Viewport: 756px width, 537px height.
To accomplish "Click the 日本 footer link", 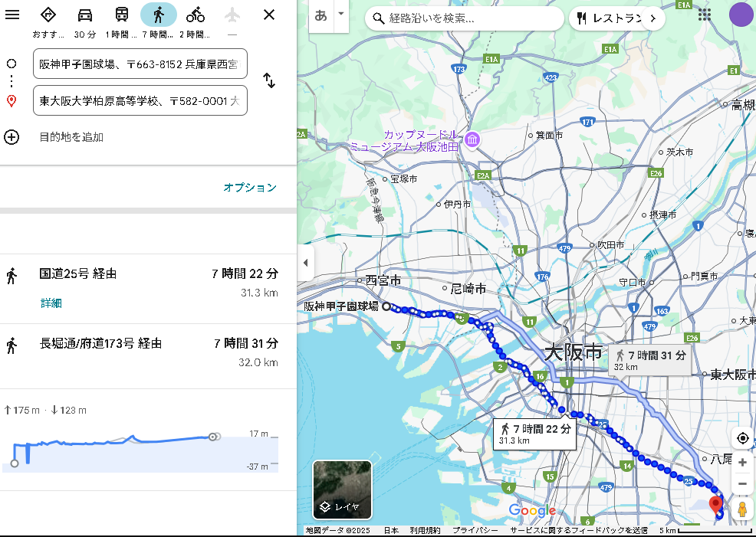I will pyautogui.click(x=391, y=530).
